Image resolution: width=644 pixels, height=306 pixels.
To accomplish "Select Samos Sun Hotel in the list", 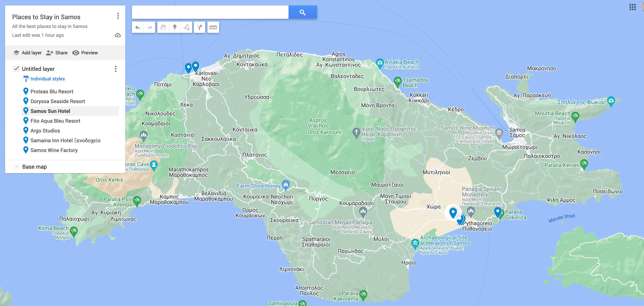I will click(x=50, y=111).
